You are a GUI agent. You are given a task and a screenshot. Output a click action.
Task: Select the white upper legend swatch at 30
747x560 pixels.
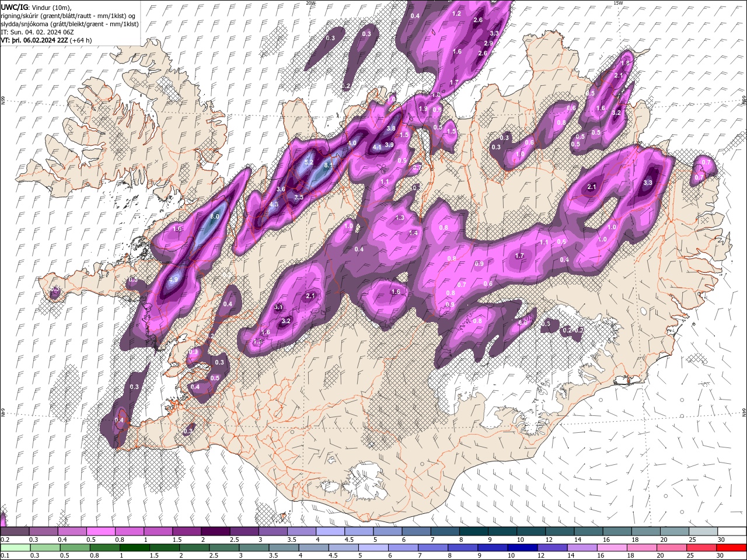point(732,531)
